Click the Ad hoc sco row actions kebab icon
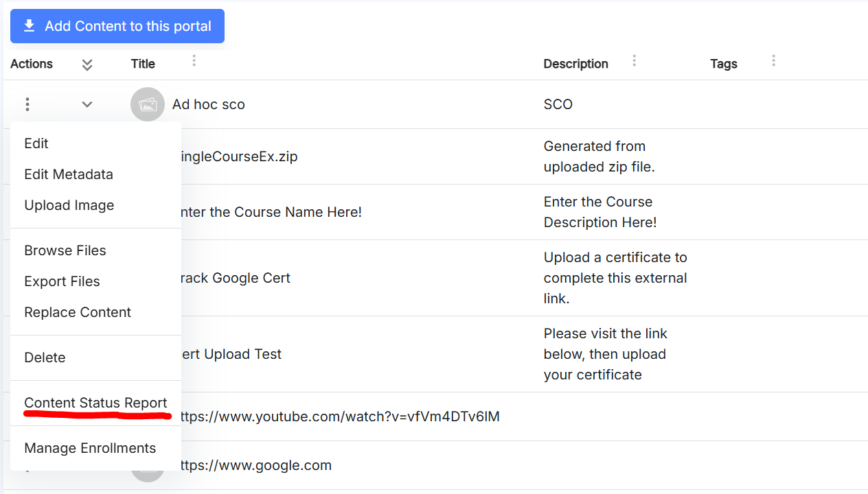The width and height of the screenshot is (868, 494). tap(27, 104)
